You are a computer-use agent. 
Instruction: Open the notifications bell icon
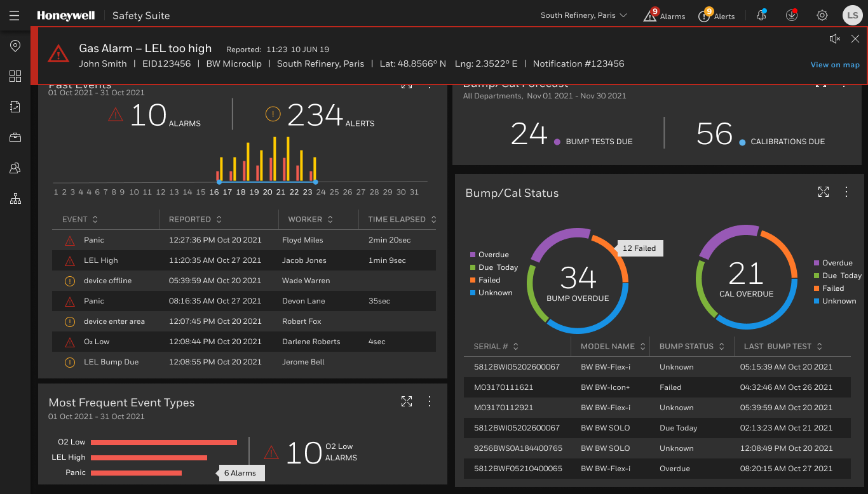761,15
